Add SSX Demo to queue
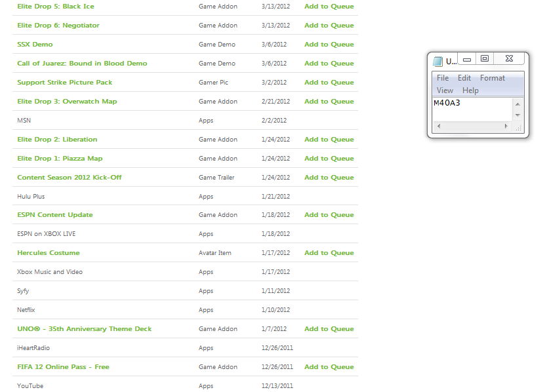The image size is (547, 392). click(x=329, y=45)
